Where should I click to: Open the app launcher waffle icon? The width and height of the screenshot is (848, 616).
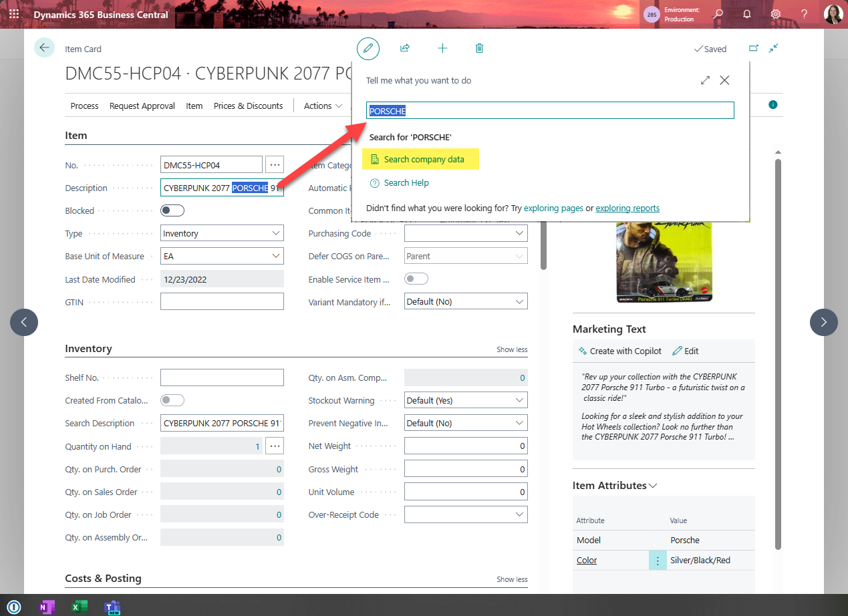click(14, 14)
